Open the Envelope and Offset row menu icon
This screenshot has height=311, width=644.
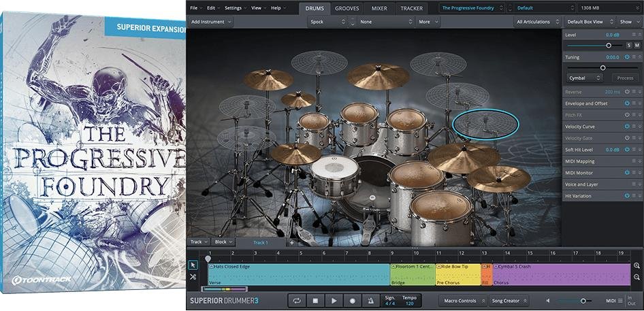coord(634,103)
